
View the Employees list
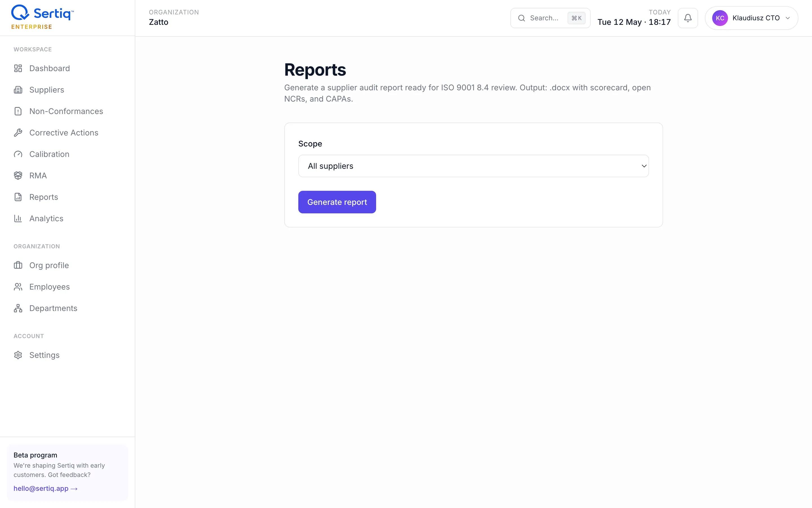tap(67, 286)
